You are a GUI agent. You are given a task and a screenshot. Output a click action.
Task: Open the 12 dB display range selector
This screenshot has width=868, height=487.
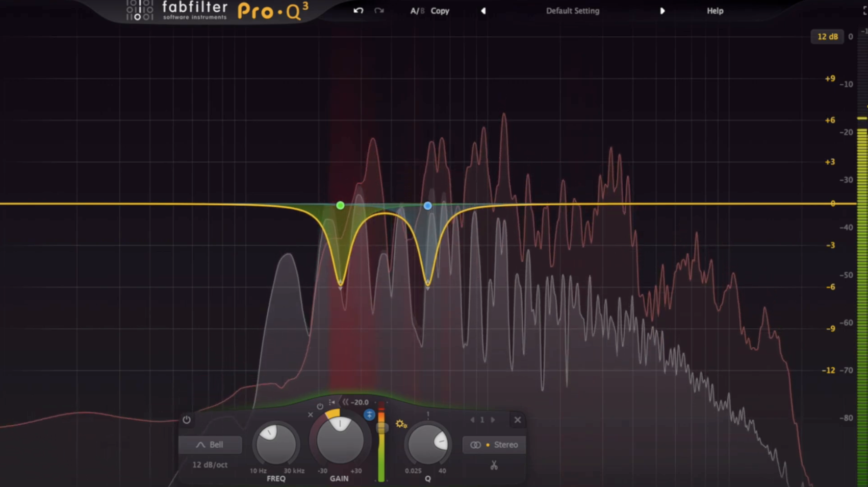tap(827, 37)
